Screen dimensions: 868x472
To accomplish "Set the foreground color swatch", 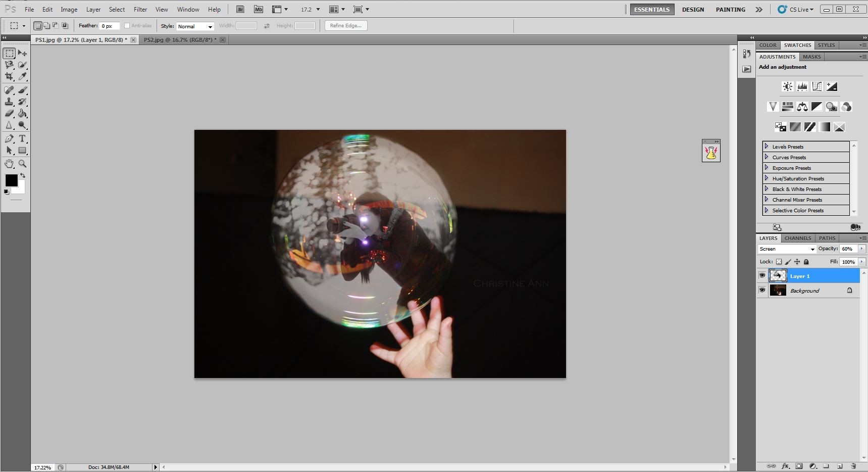I will [x=11, y=180].
